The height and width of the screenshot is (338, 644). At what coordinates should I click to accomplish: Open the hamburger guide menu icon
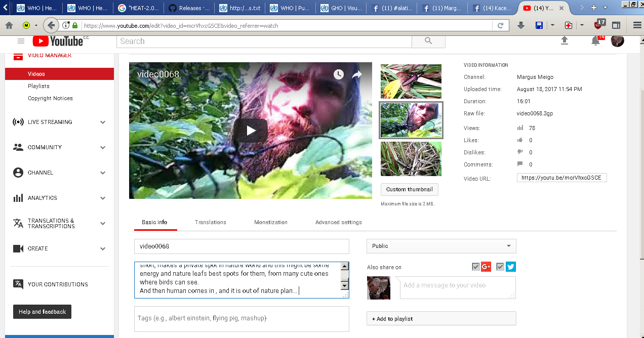21,41
